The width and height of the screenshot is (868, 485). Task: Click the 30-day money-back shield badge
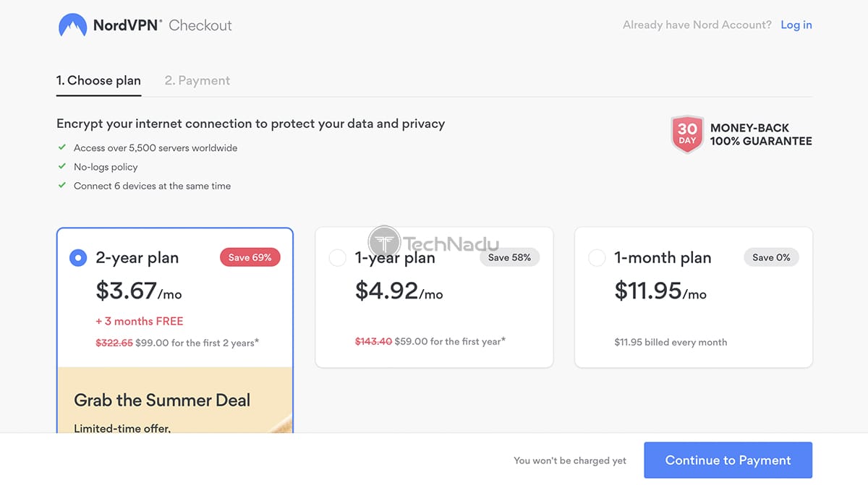[x=687, y=134]
